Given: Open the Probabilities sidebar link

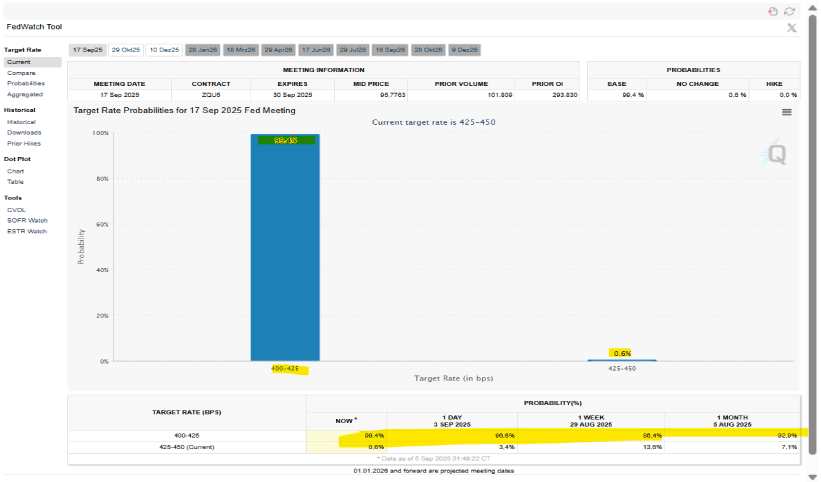Looking at the screenshot, I should [25, 83].
